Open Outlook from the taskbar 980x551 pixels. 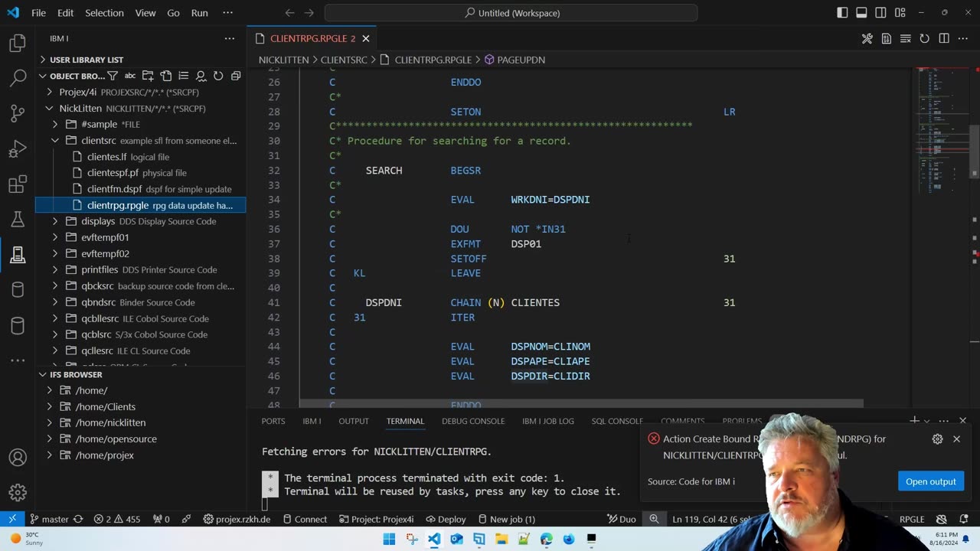point(456,539)
